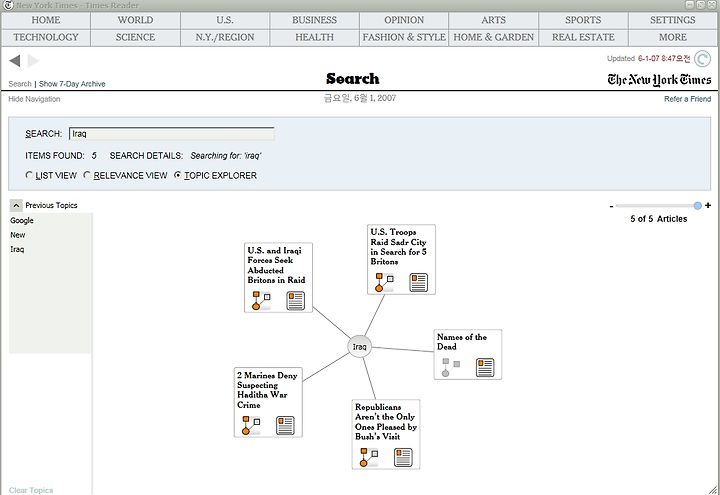Click headline 'U.S. Troops Raid Sadr City'

pos(399,247)
